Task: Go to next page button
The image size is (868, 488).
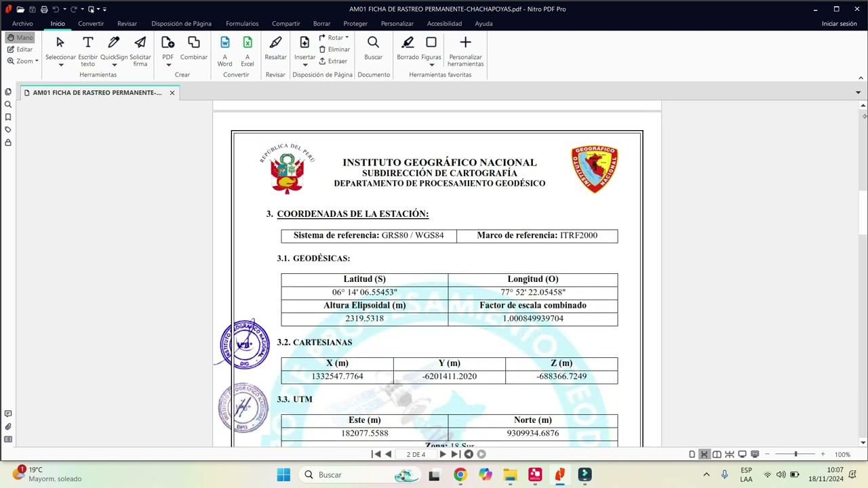Action: 443,454
